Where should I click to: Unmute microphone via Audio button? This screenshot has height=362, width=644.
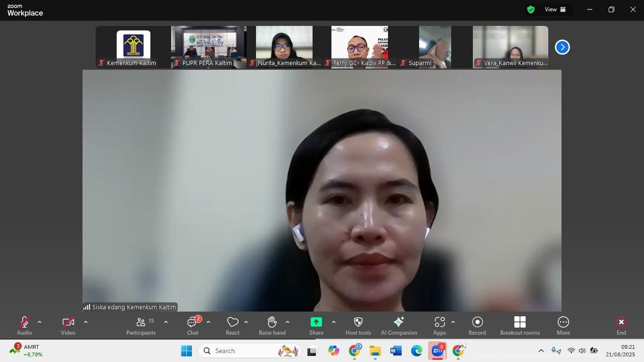25,325
